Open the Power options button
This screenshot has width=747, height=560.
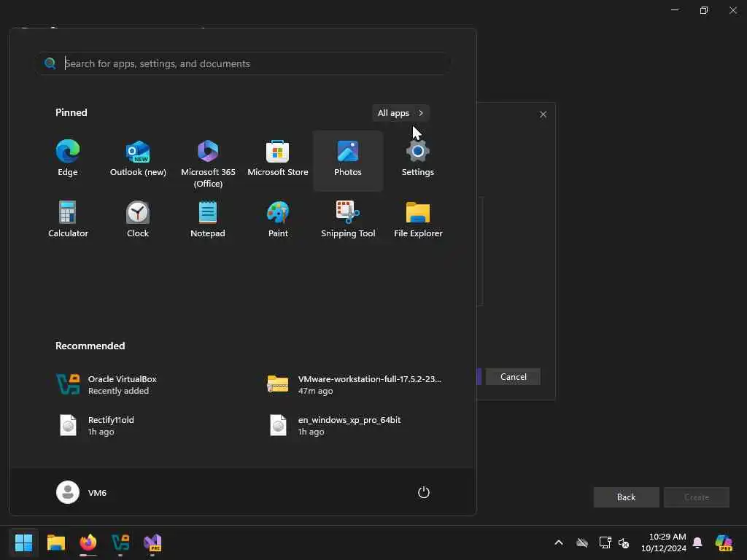tap(424, 492)
